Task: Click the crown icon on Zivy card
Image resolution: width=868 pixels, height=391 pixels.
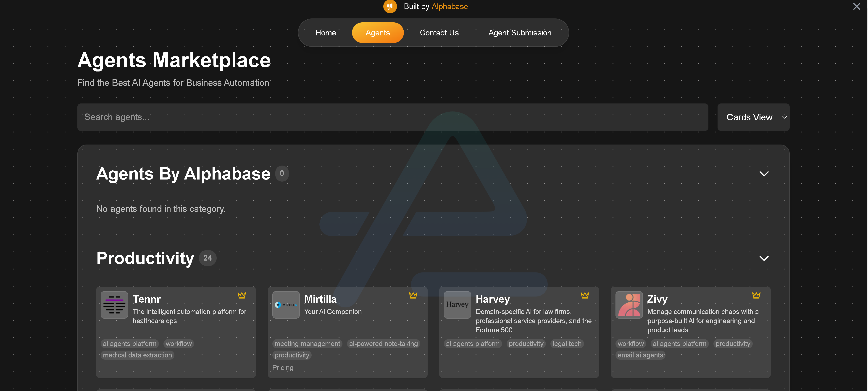Action: 756,296
